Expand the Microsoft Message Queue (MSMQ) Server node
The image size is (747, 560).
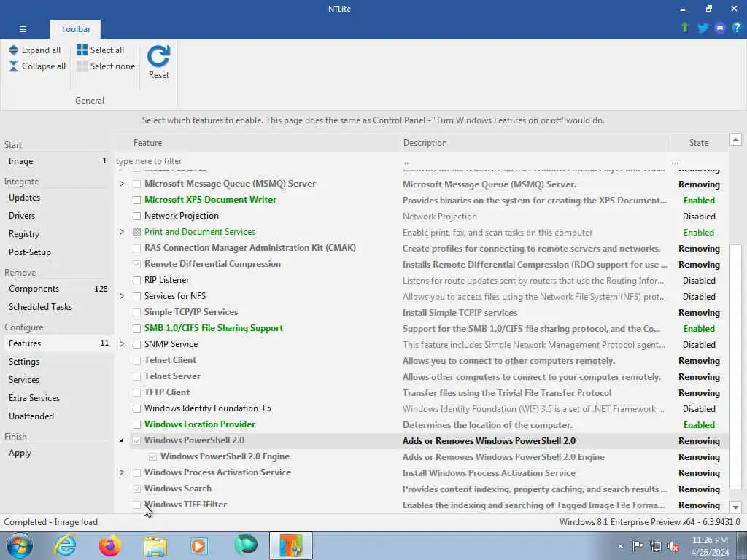tap(122, 184)
